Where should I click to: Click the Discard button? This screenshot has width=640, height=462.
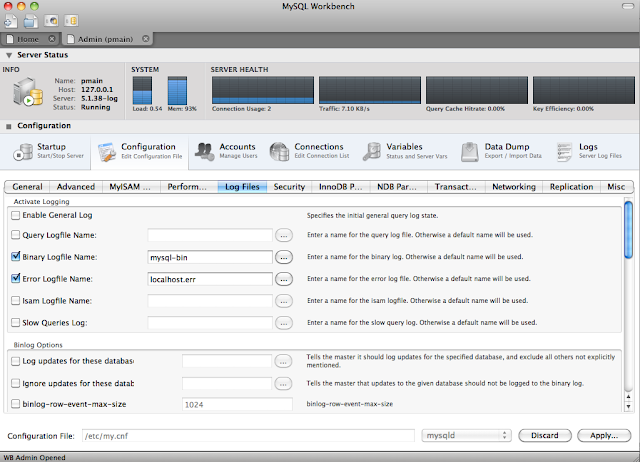(x=545, y=435)
